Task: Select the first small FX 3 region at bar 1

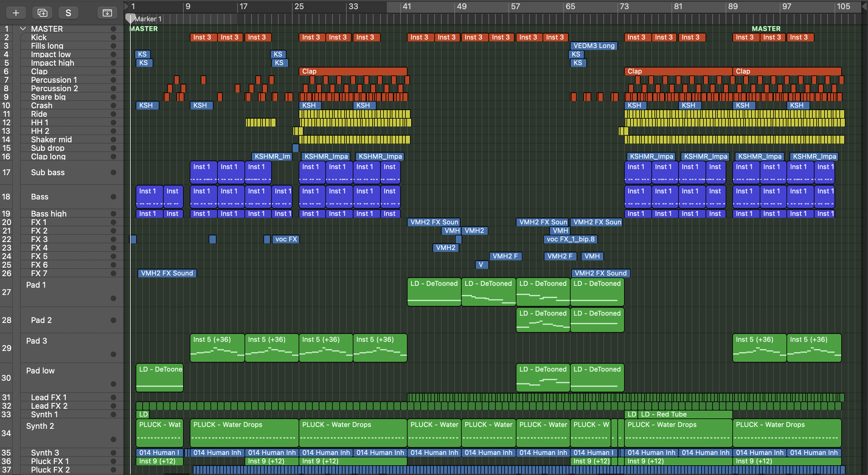Action: tap(134, 239)
